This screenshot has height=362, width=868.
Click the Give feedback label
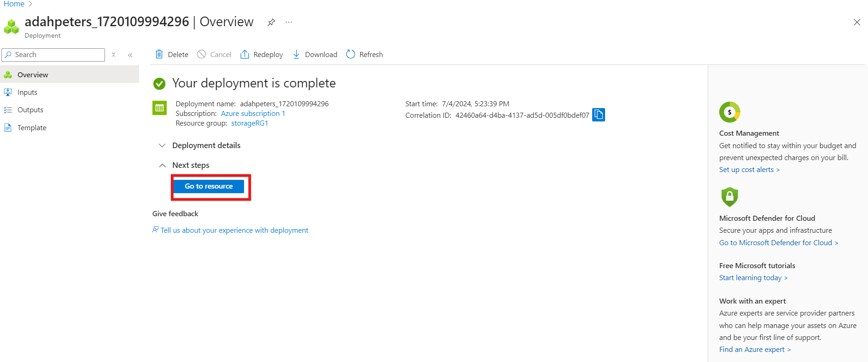tap(175, 214)
